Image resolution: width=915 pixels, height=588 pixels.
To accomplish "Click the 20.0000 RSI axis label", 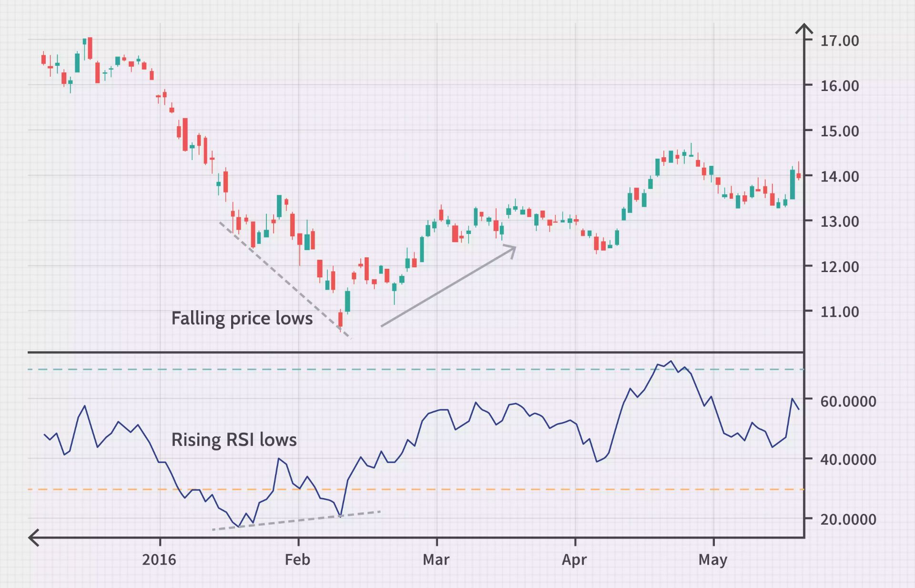I will pyautogui.click(x=848, y=519).
